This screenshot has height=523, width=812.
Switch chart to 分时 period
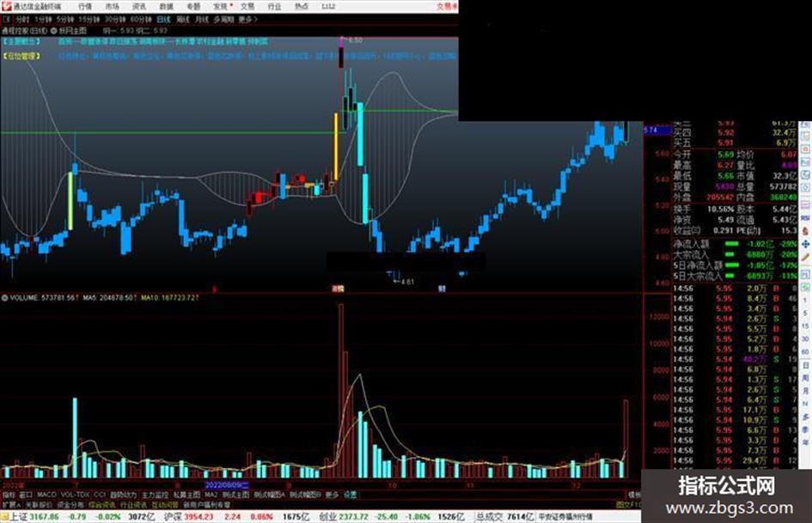point(22,19)
